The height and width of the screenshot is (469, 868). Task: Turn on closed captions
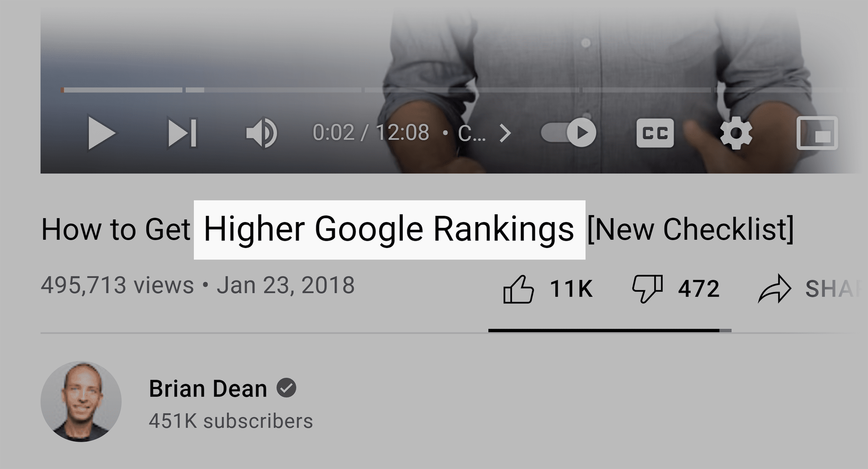pyautogui.click(x=655, y=133)
